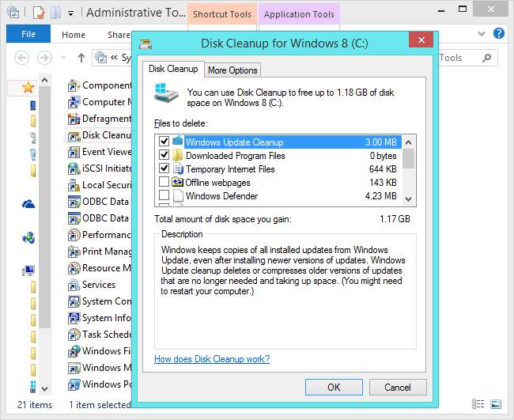Confirm cleanup with the OK button
This screenshot has width=514, height=420.
point(334,388)
